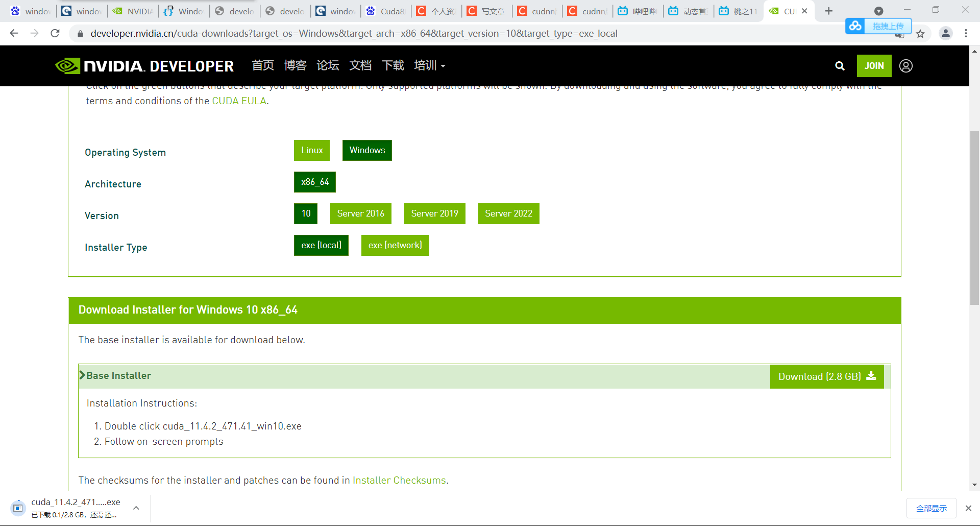The width and height of the screenshot is (980, 526).
Task: Open the cuda_11.4.2 download item
Action: tap(66, 508)
